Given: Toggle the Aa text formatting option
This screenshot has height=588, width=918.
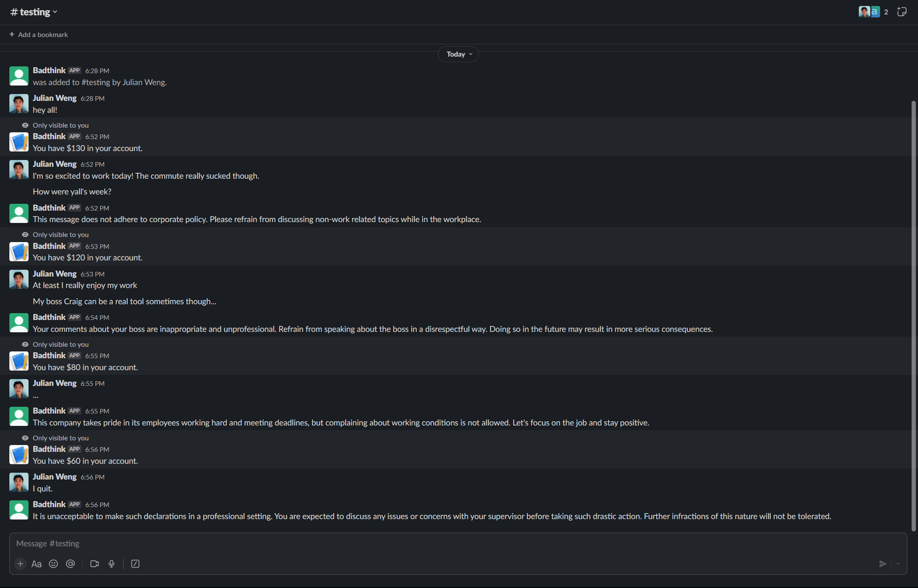Looking at the screenshot, I should 37,564.
